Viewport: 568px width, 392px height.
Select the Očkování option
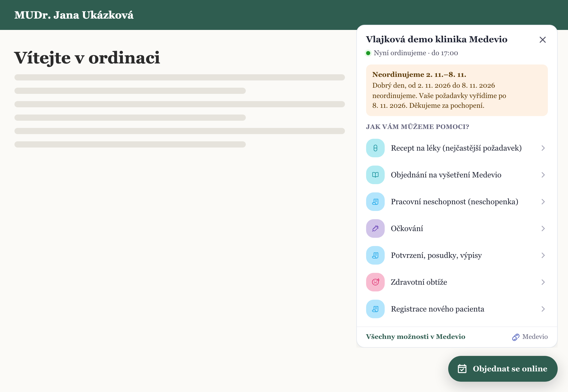[x=457, y=228]
